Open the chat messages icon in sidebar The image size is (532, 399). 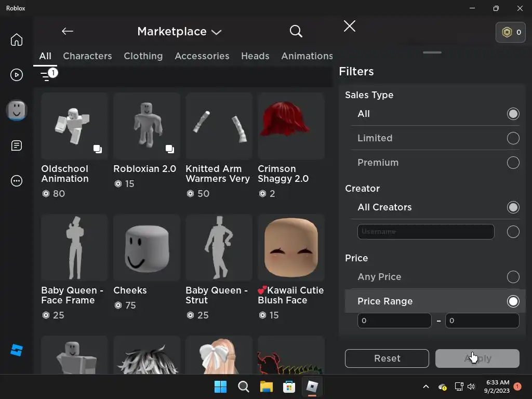click(x=16, y=145)
